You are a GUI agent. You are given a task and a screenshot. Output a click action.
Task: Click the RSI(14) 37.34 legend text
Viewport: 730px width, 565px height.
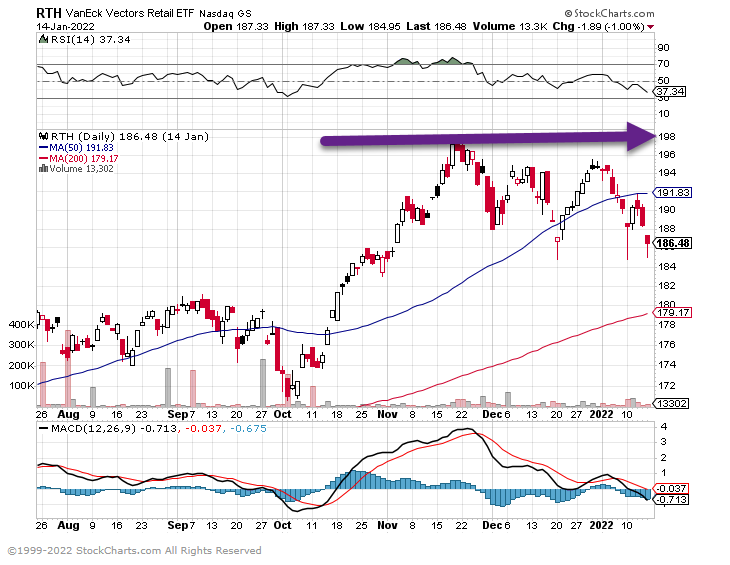pos(91,40)
